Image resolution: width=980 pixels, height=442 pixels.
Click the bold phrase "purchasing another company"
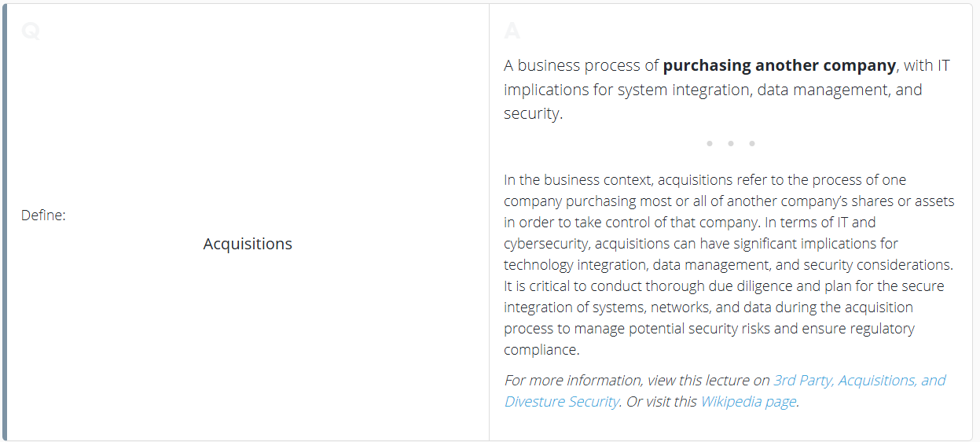coord(779,65)
